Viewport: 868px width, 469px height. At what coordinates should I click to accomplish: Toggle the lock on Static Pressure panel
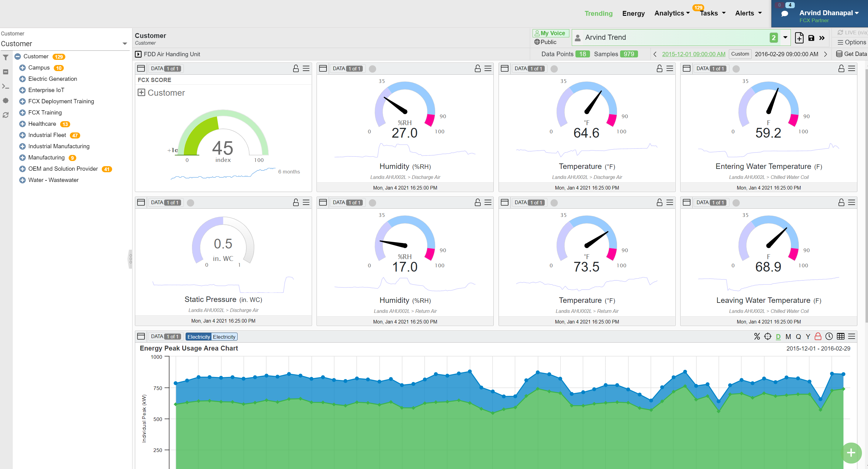click(296, 202)
